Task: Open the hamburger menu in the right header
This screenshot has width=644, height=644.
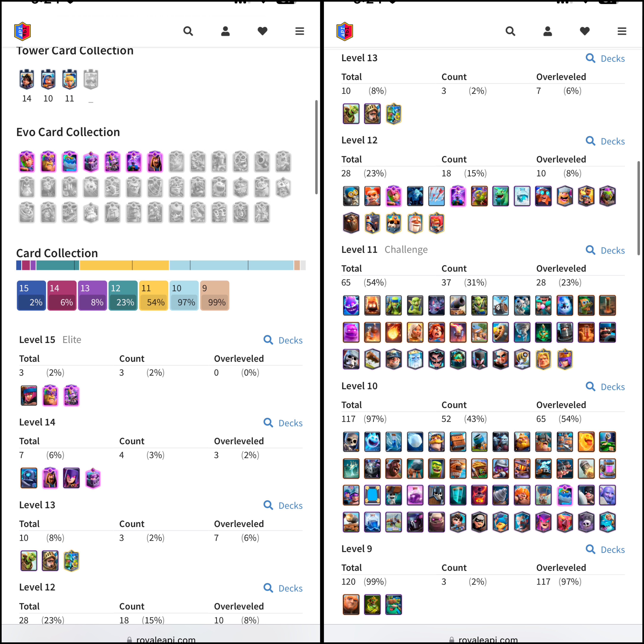Action: click(x=622, y=31)
